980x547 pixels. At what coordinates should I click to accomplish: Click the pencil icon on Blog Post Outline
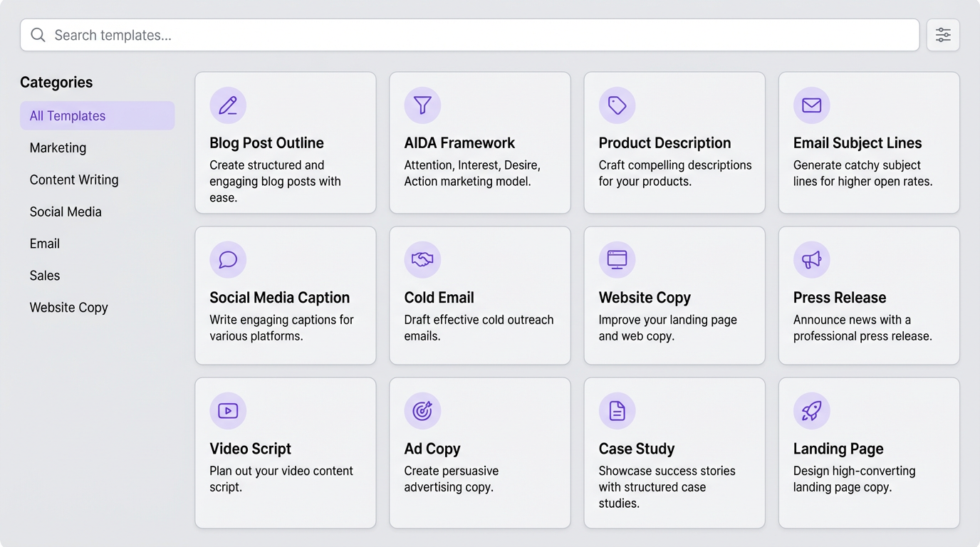[228, 105]
